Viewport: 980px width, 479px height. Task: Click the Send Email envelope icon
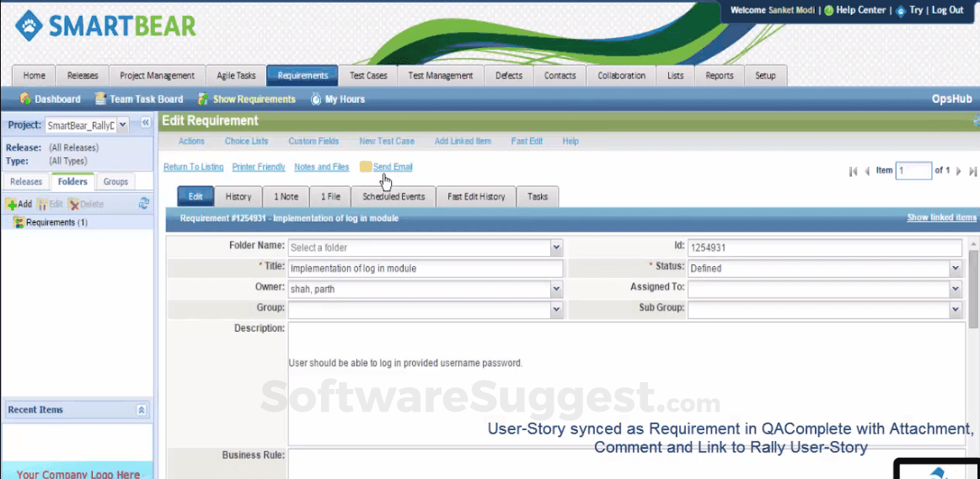[x=366, y=167]
